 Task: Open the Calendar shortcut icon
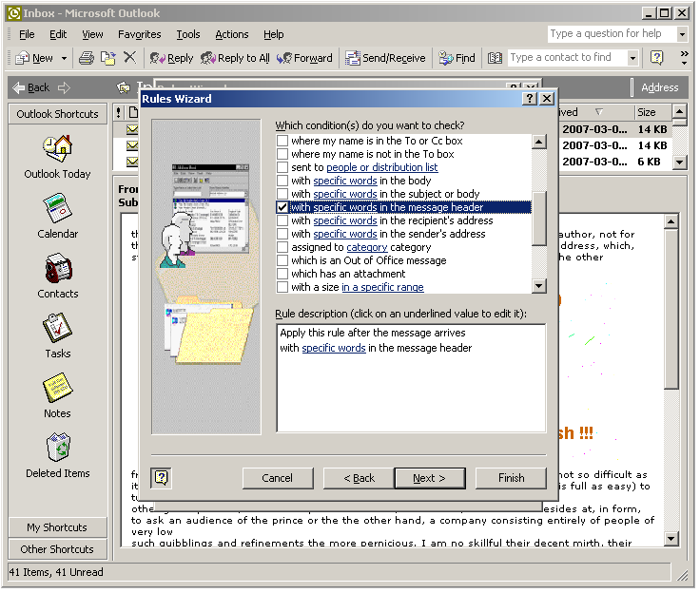click(x=58, y=208)
